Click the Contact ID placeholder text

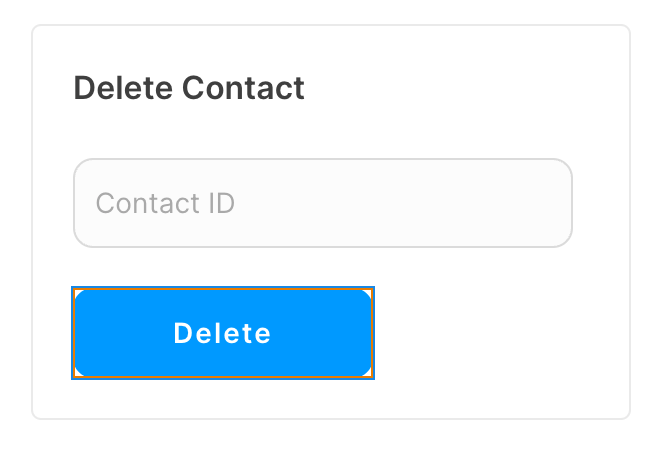(x=165, y=203)
